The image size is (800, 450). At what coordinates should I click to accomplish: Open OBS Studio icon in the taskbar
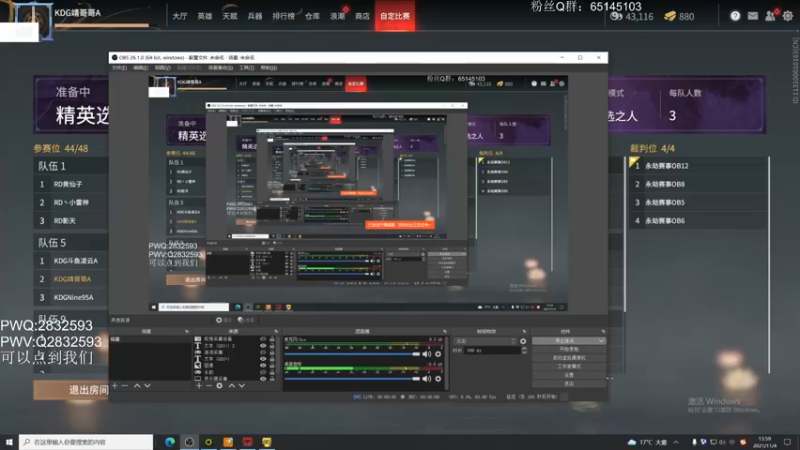(189, 442)
